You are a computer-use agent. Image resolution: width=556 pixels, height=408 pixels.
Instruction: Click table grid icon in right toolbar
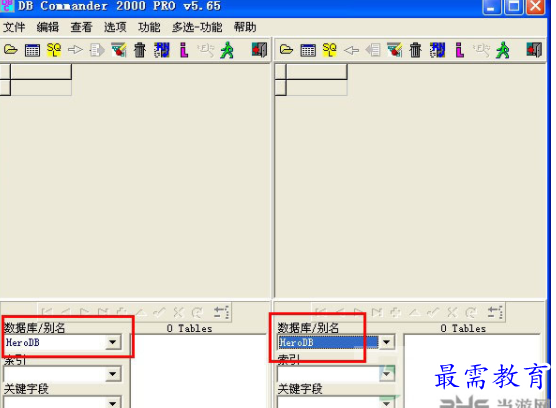pos(308,50)
